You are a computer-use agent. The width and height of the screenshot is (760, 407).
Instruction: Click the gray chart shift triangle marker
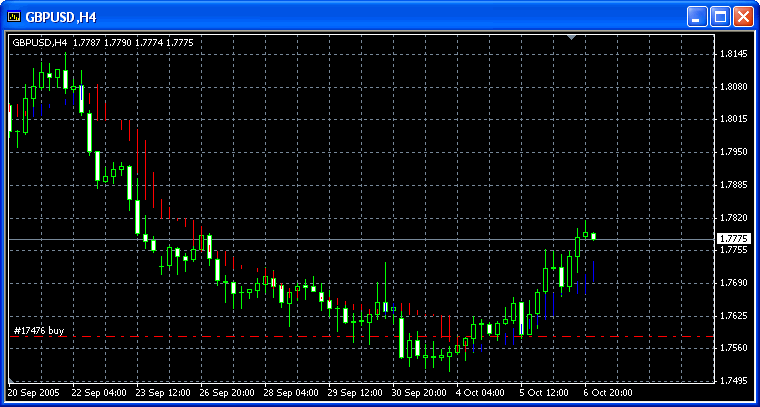(571, 38)
